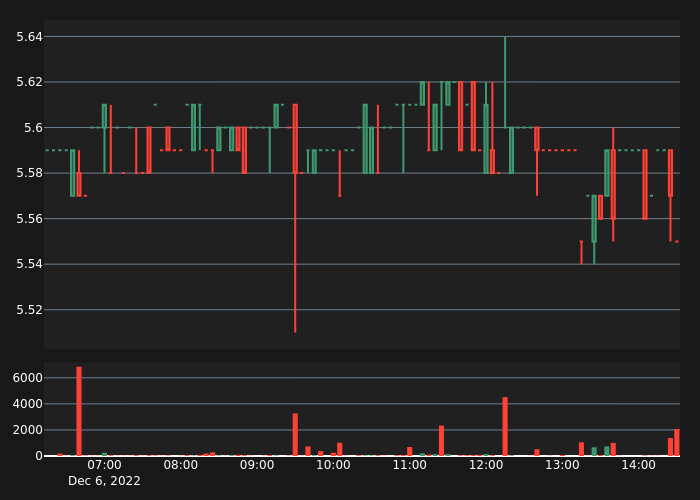Click the 5.58 price axis label
The image size is (700, 500).
coord(29,173)
